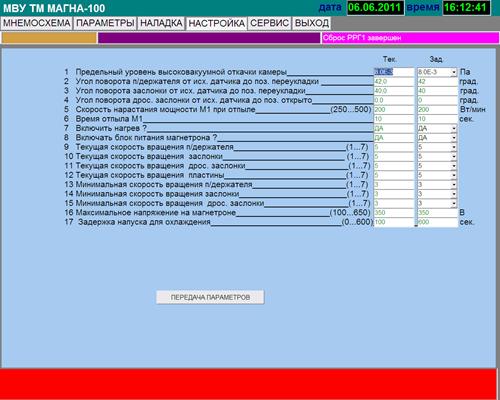Click the orange status indicator bar
This screenshot has width=500, height=400.
click(49, 38)
